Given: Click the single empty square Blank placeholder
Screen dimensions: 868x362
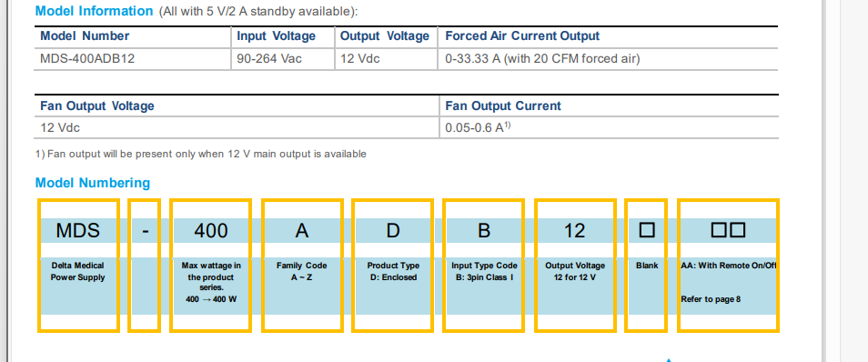Looking at the screenshot, I should (647, 230).
